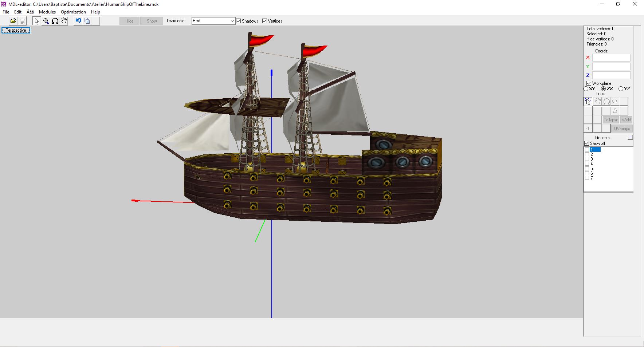Open the Team color dropdown
The image size is (644, 347).
[x=213, y=21]
